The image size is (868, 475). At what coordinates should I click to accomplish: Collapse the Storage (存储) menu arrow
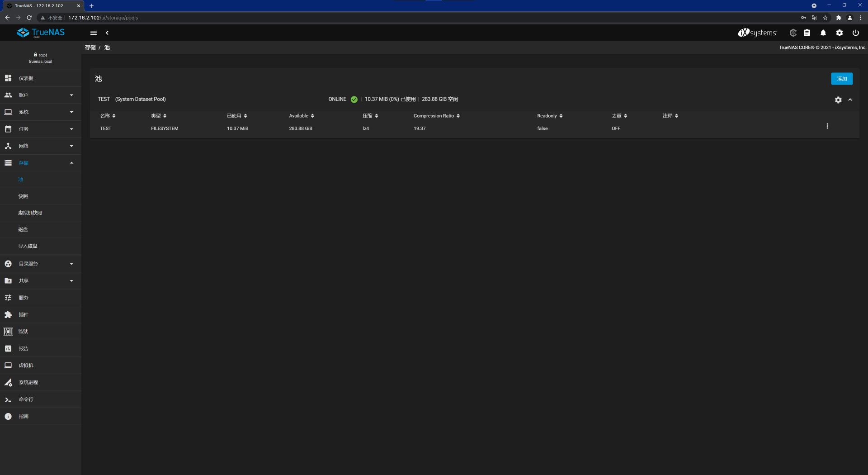click(x=71, y=163)
